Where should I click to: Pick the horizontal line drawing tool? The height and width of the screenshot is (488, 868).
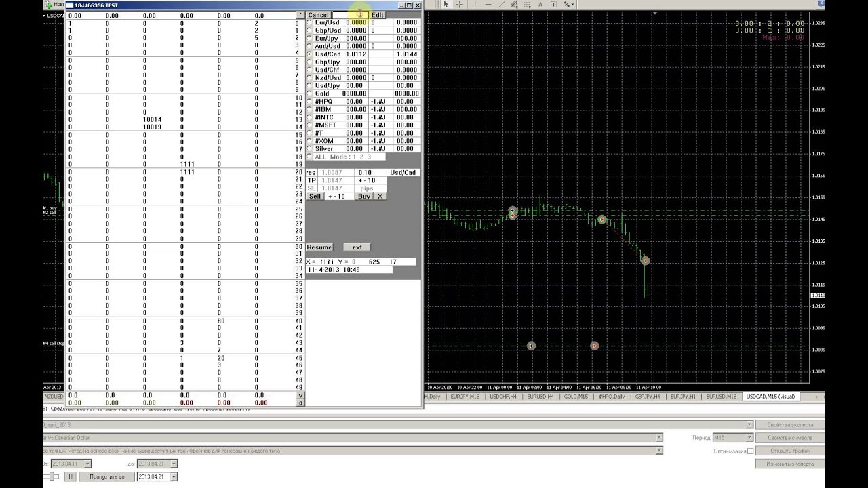point(488,4)
